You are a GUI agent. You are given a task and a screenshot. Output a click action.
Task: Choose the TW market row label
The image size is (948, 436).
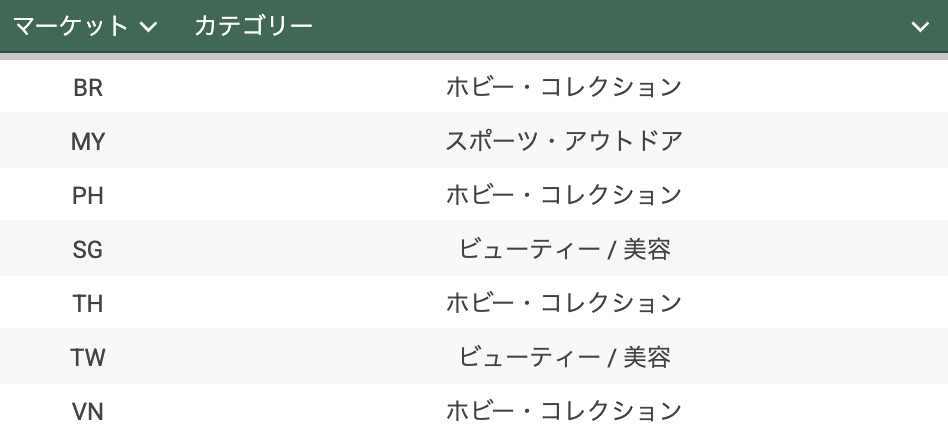point(88,357)
